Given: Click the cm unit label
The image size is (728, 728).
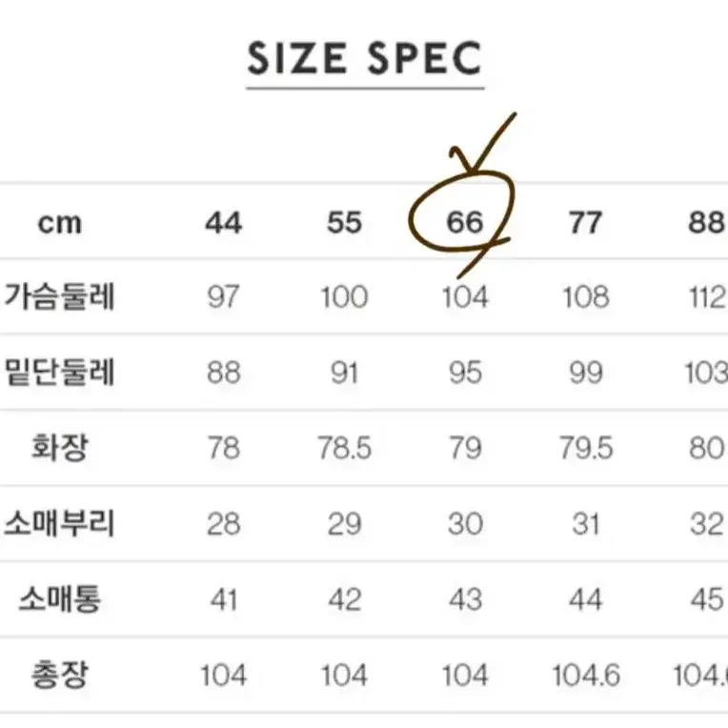Looking at the screenshot, I should point(59,223).
